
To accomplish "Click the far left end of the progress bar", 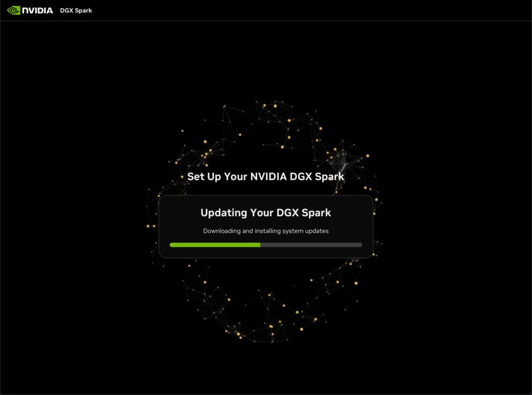I will pos(171,245).
